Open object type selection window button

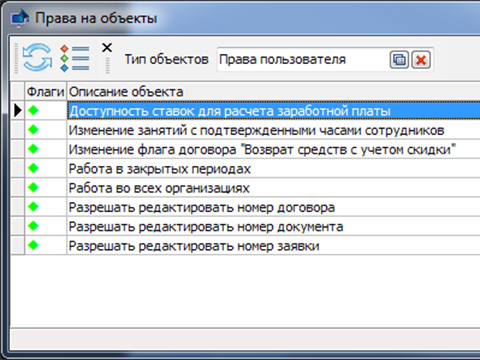click(399, 60)
